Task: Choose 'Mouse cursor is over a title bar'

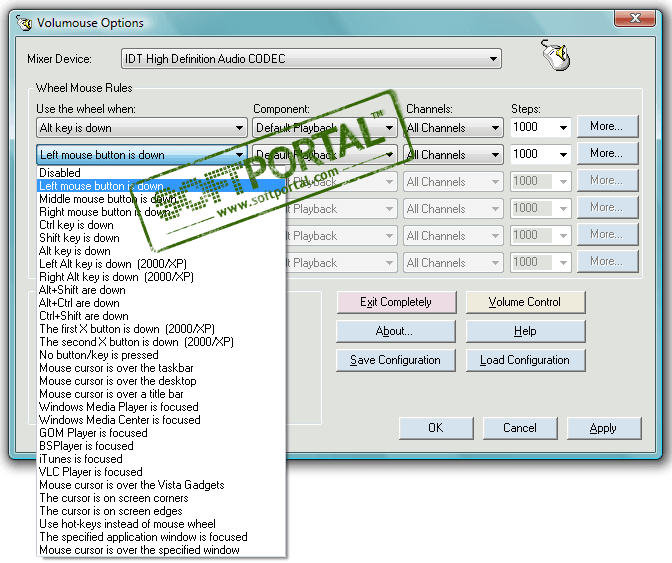Action: click(161, 394)
